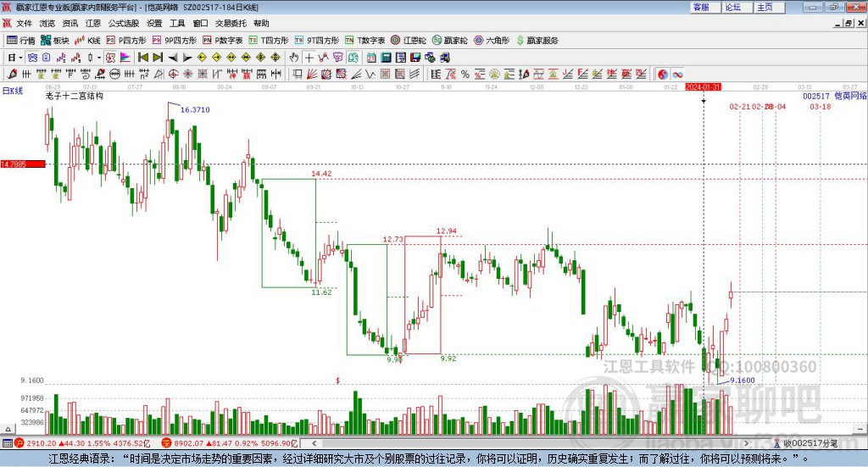Open the P四方形 tool
The width and height of the screenshot is (868, 467).
pyautogui.click(x=126, y=41)
